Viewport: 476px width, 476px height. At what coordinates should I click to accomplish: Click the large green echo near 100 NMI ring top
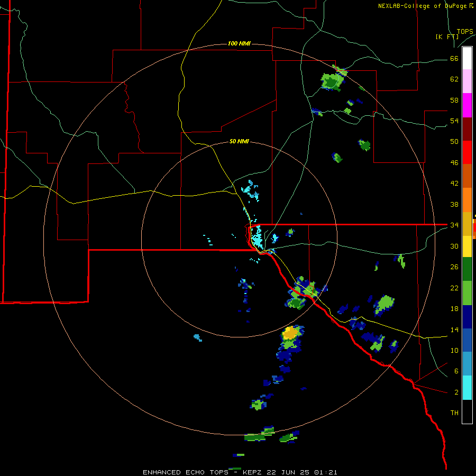331,81
